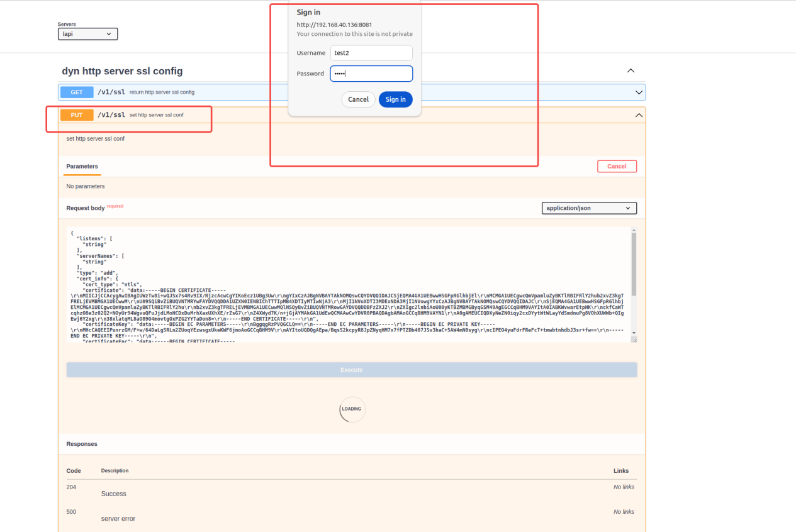Click the red Cancel try-out button

617,167
